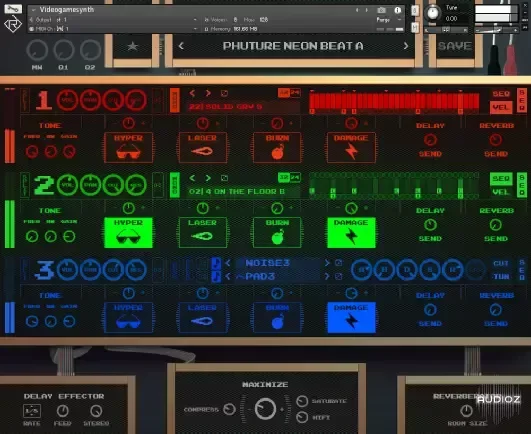Enable the green row BURN effect
The height and width of the screenshot is (434, 531).
[277, 233]
